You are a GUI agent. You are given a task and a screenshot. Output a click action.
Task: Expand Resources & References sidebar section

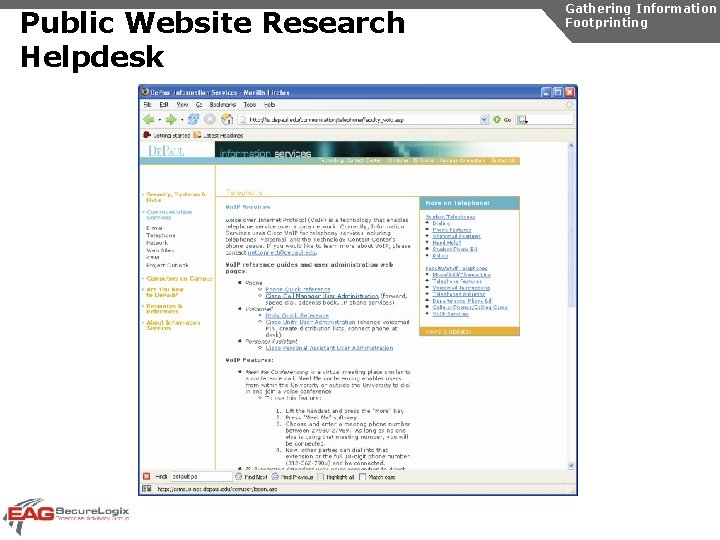pos(164,309)
